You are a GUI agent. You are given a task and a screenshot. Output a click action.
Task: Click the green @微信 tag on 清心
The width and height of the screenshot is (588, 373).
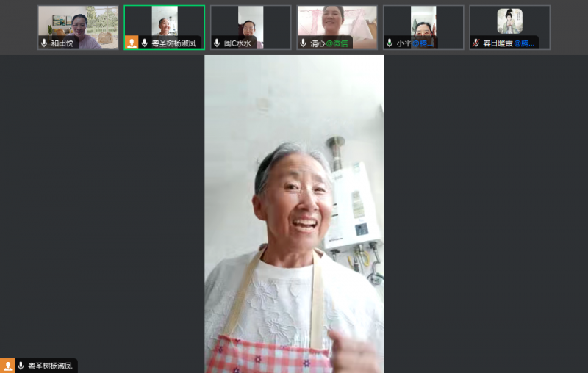point(337,43)
